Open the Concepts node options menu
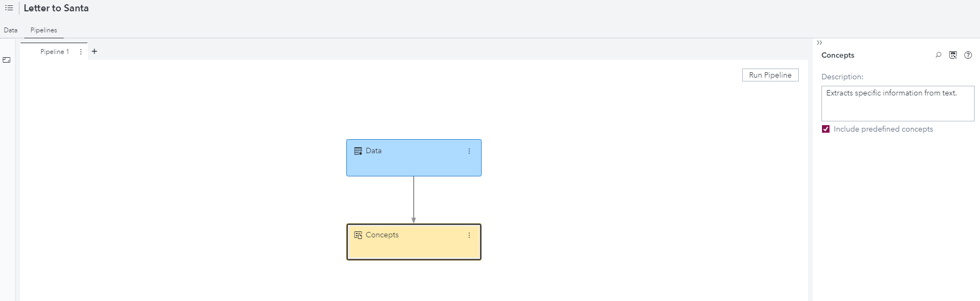Image resolution: width=980 pixels, height=301 pixels. tap(469, 235)
